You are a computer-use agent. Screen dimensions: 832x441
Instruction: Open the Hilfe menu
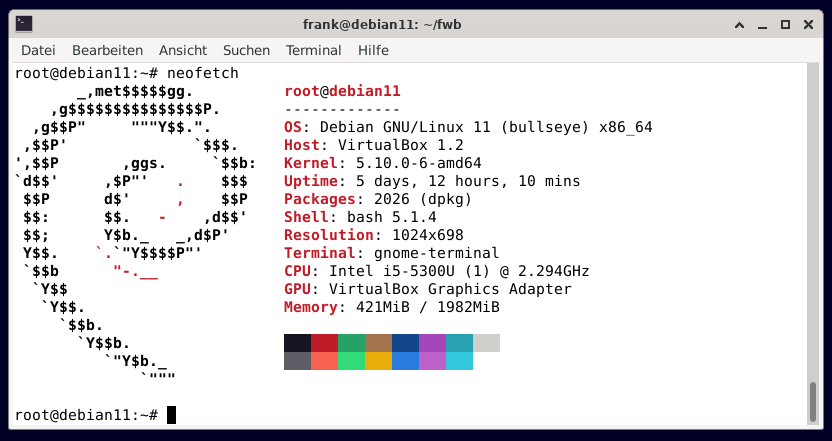pyautogui.click(x=373, y=50)
